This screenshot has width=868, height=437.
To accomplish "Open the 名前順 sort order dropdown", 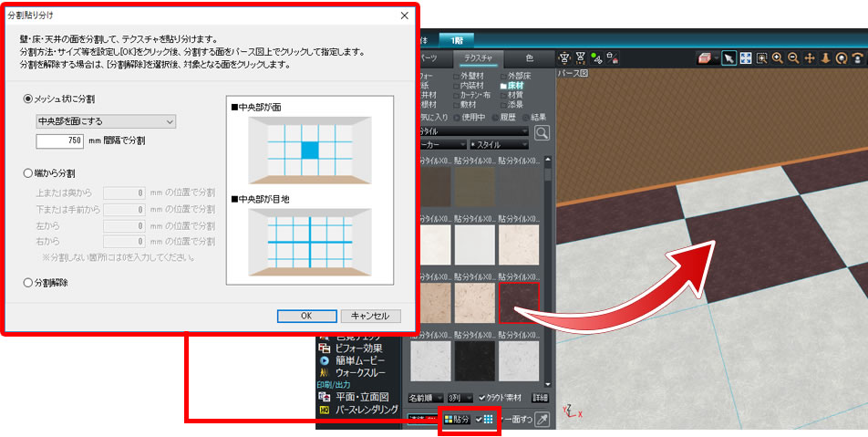I will point(425,398).
